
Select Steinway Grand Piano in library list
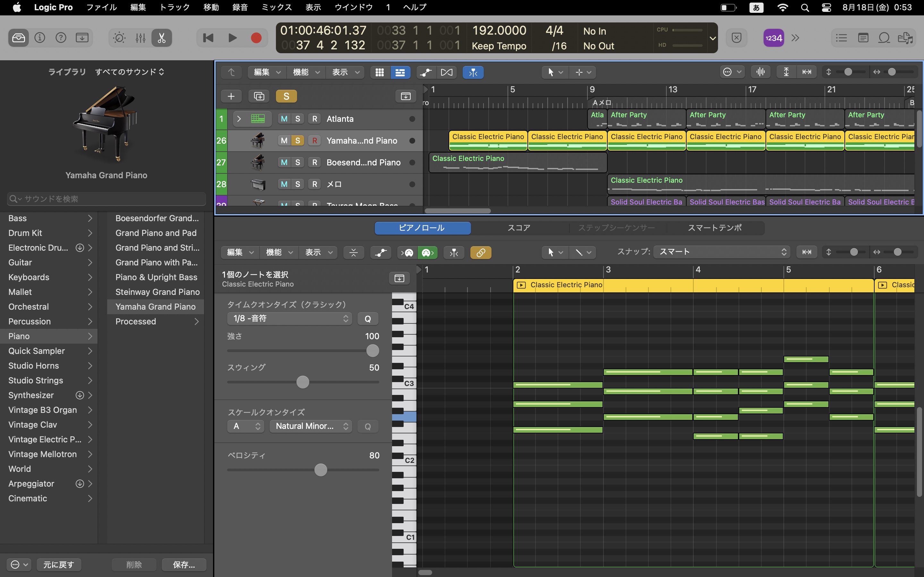pos(157,292)
